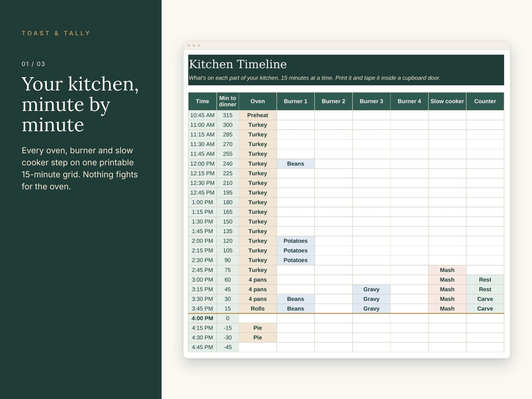
Task: Click the Turkey cell at 1:00 PM
Action: [x=258, y=203]
